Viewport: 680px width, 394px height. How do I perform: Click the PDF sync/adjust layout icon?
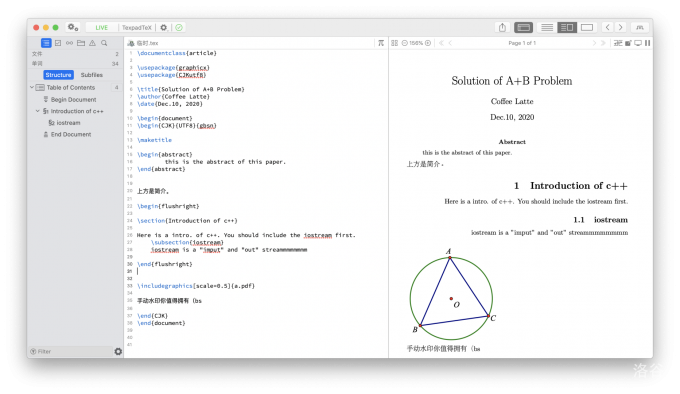[x=618, y=43]
